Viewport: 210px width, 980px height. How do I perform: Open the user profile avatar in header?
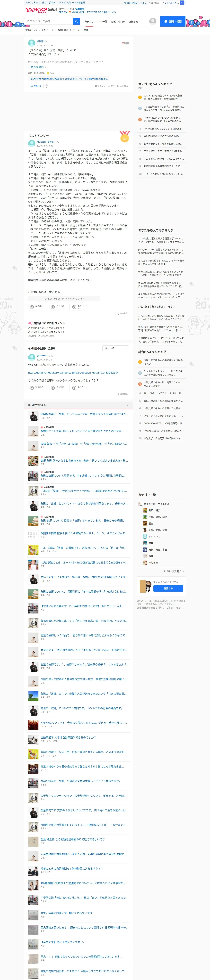[x=153, y=21]
